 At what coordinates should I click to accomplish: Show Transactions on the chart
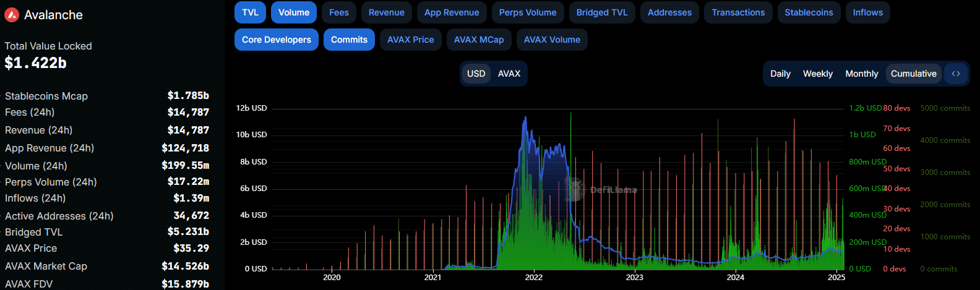[738, 12]
